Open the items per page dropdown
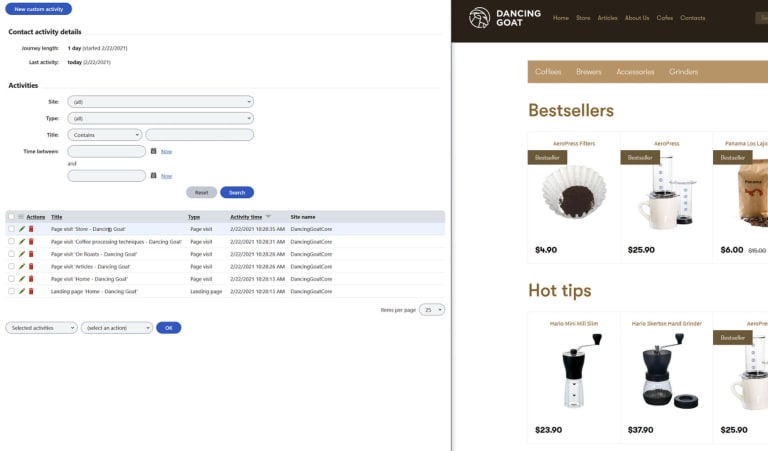 click(432, 310)
